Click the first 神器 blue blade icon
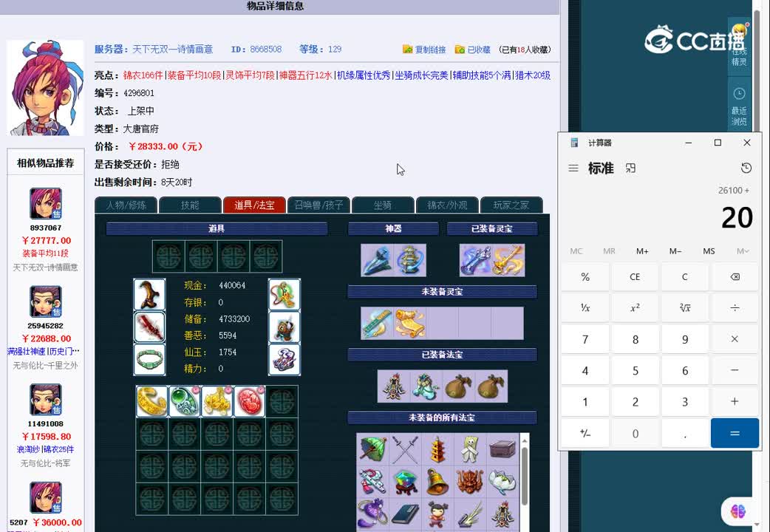The width and height of the screenshot is (770, 532). click(377, 260)
